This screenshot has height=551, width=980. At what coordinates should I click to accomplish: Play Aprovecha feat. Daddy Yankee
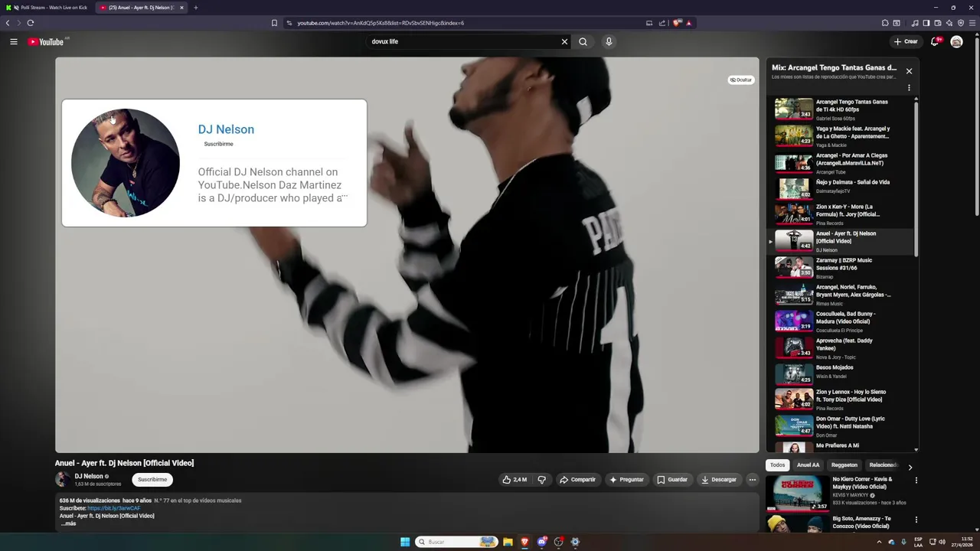click(x=841, y=348)
